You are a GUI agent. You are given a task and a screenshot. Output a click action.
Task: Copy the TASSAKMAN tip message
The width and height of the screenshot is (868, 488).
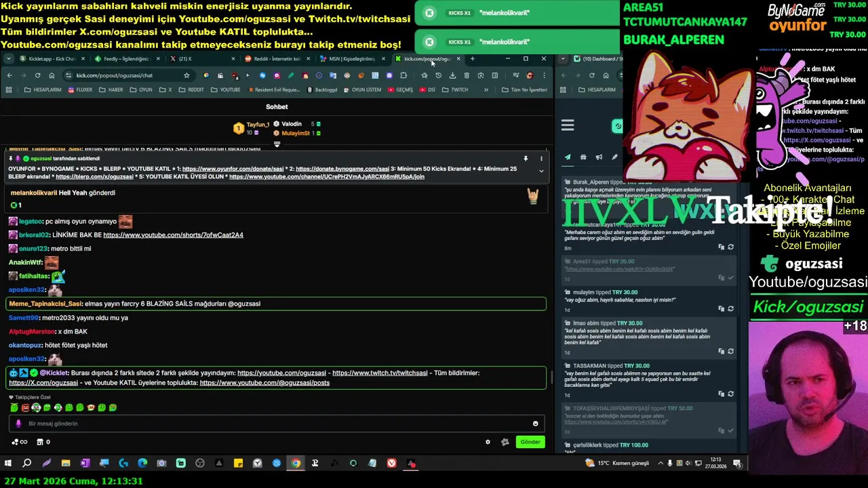[721, 394]
